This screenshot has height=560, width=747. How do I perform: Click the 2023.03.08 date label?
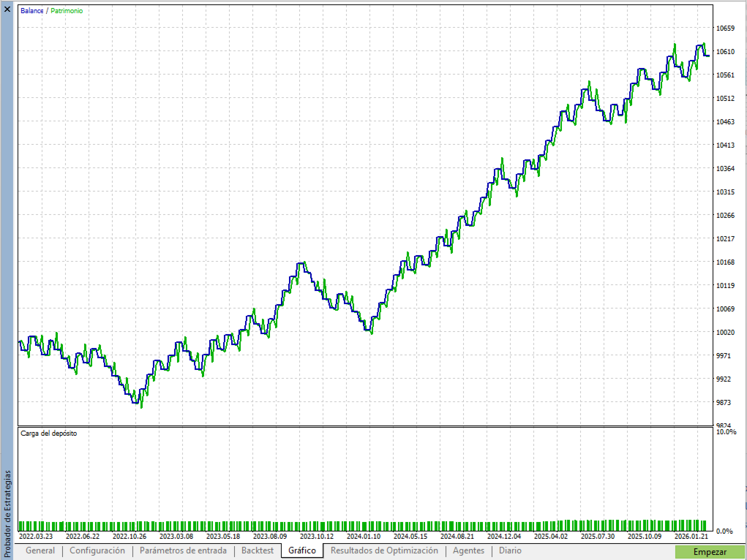[x=176, y=536]
